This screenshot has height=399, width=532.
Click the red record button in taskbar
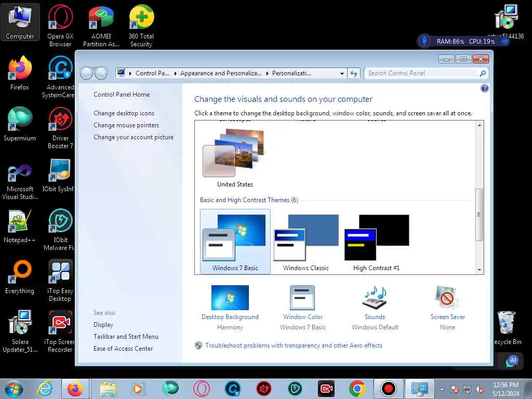(x=388, y=389)
